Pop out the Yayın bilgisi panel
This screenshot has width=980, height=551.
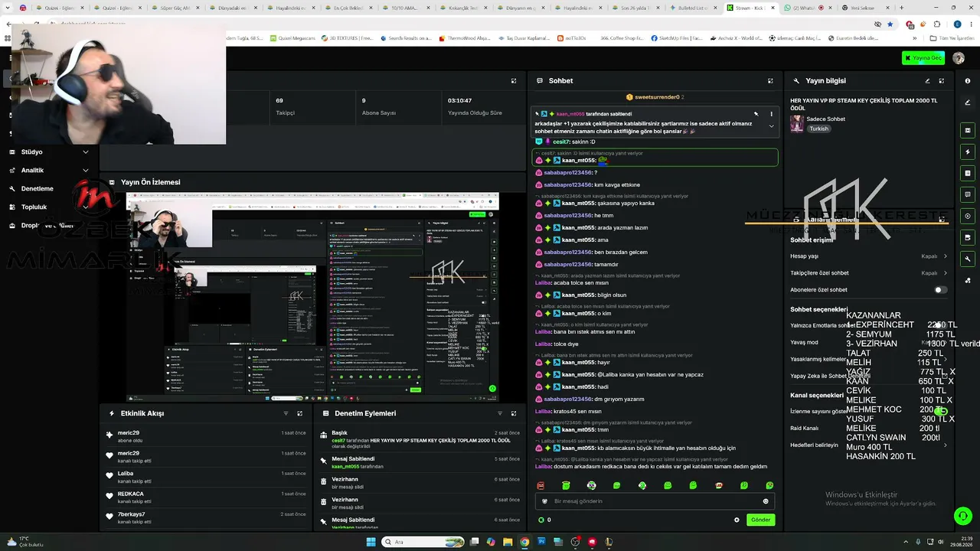[942, 80]
